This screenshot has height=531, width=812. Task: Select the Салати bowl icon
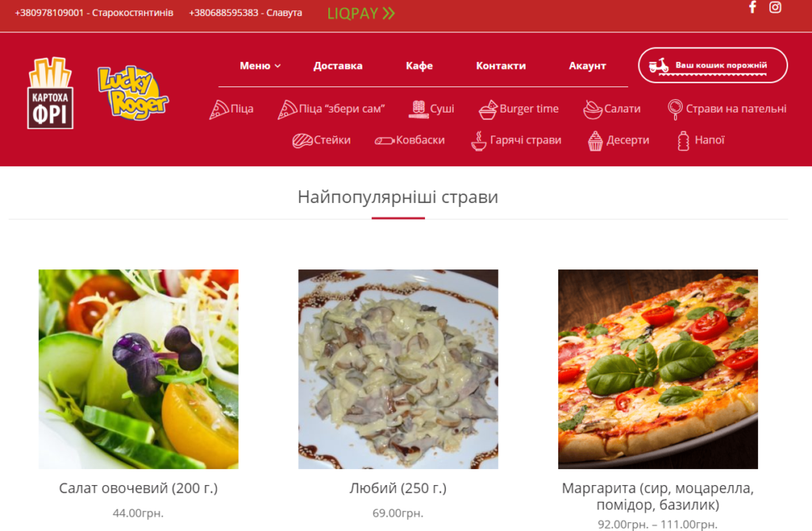[x=593, y=109]
